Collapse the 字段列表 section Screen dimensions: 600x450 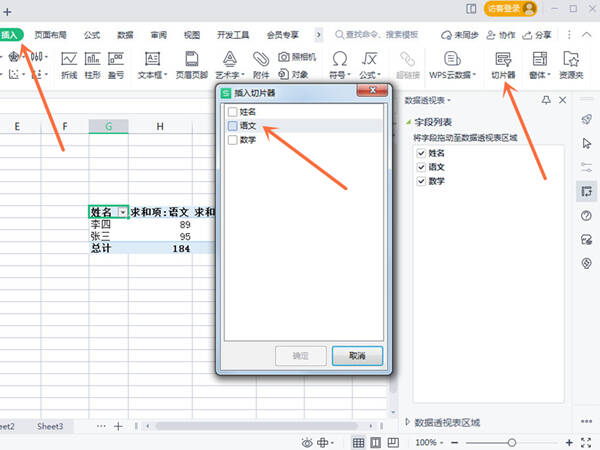(408, 122)
